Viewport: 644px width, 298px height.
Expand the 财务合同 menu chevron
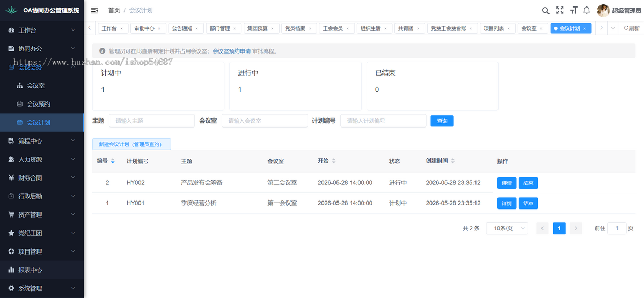pos(74,177)
